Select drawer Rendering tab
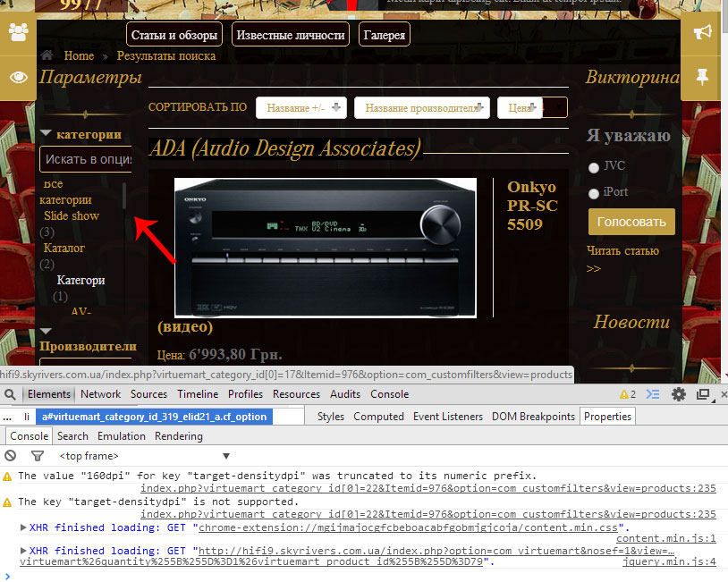Viewport: 728px width, 582px height. [179, 436]
